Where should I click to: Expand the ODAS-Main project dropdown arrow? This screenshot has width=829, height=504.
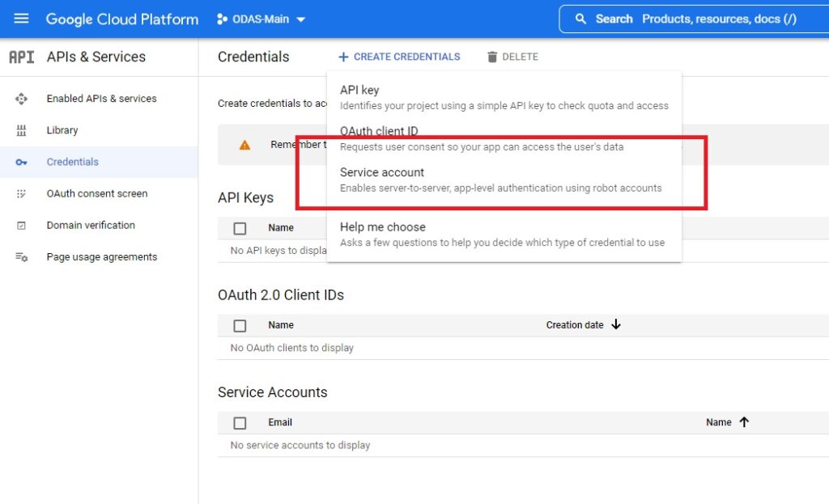(x=301, y=19)
